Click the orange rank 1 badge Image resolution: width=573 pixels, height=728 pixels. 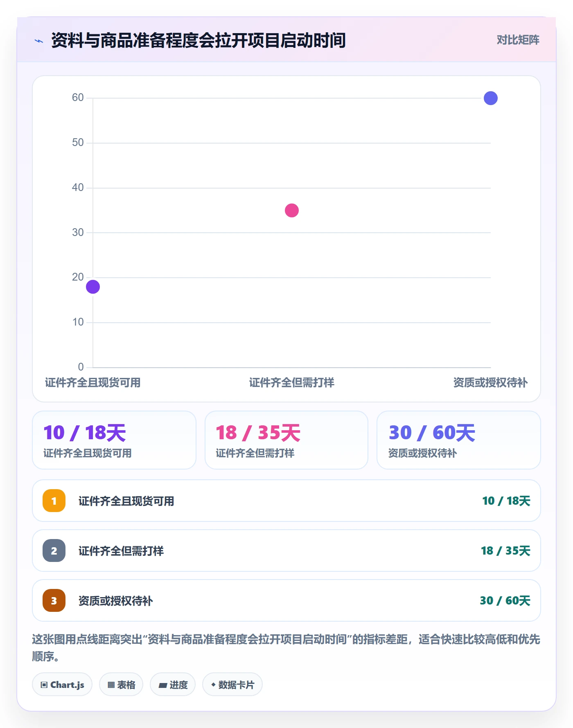(54, 501)
